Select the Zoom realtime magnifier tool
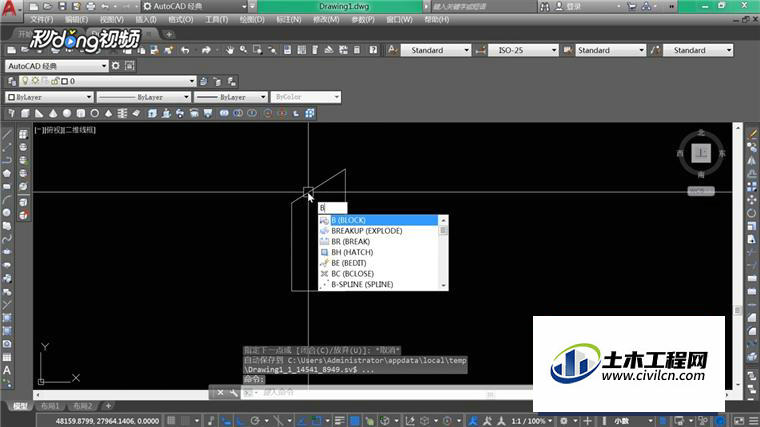 [243, 50]
